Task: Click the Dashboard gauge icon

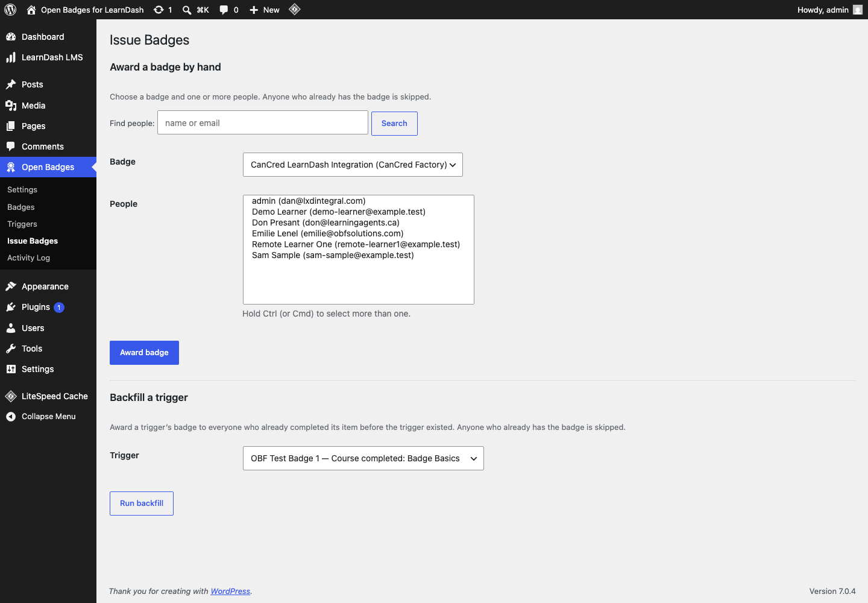Action: coord(11,37)
